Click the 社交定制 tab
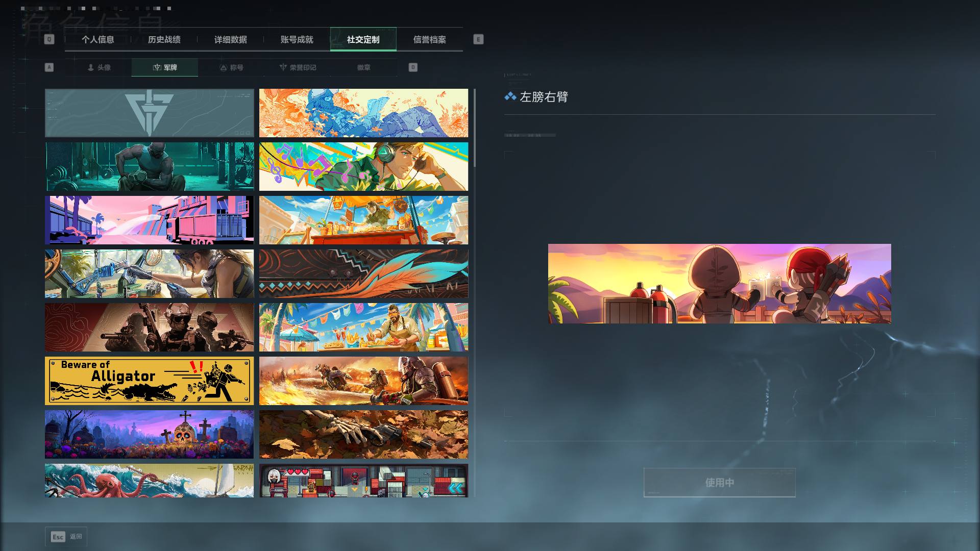The image size is (980, 551). point(363,39)
